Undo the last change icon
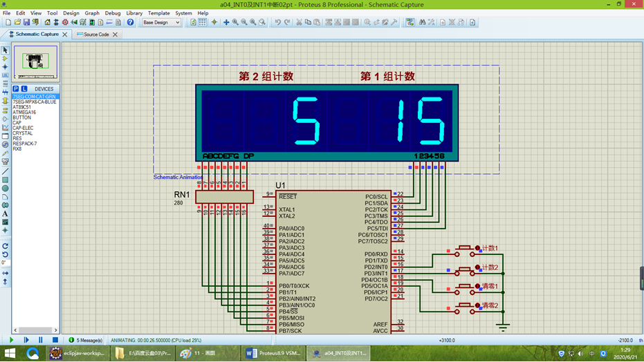This screenshot has width=644, height=362. [278, 22]
